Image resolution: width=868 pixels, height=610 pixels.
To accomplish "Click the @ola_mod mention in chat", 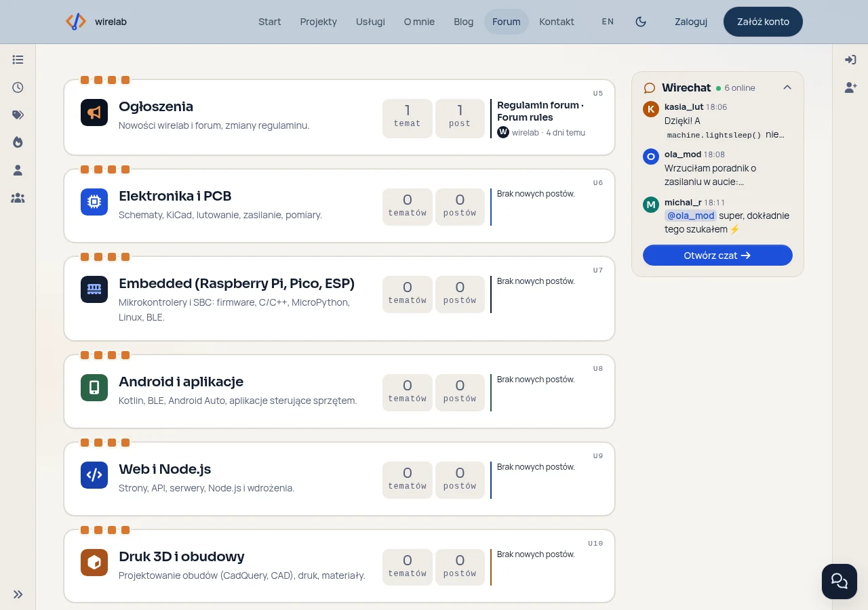I will coord(690,216).
